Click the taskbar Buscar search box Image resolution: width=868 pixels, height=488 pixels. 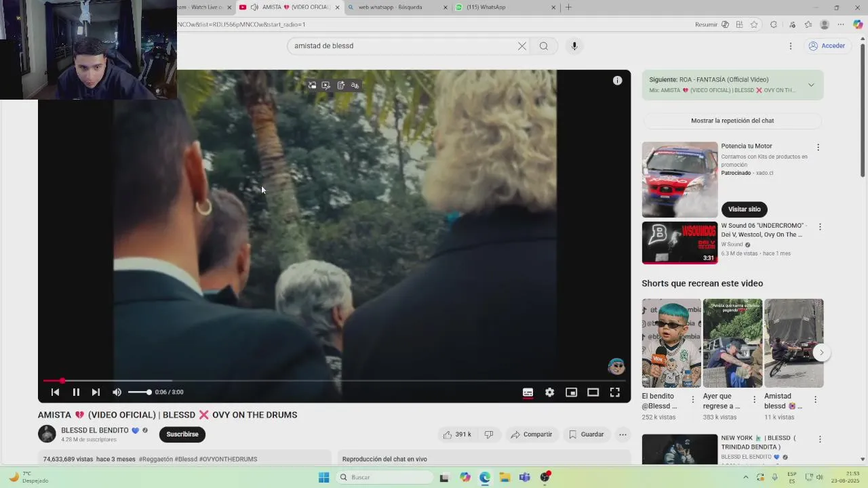coord(384,477)
